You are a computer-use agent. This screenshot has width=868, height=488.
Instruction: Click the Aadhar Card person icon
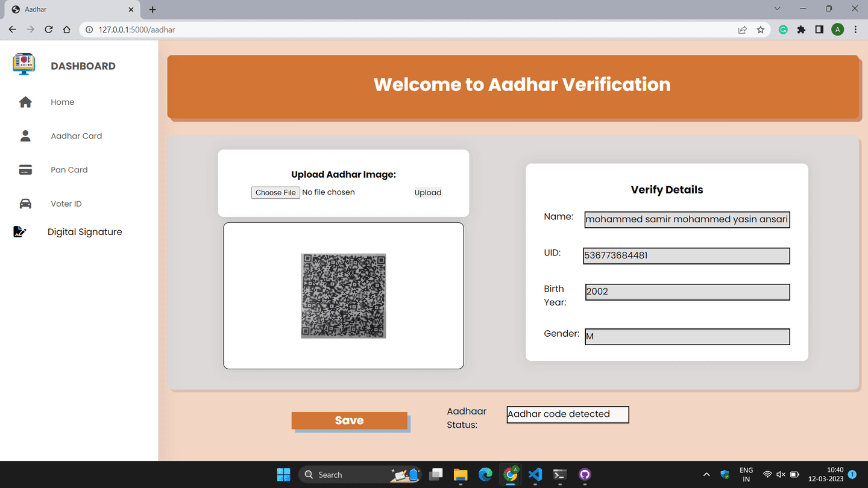click(x=25, y=136)
